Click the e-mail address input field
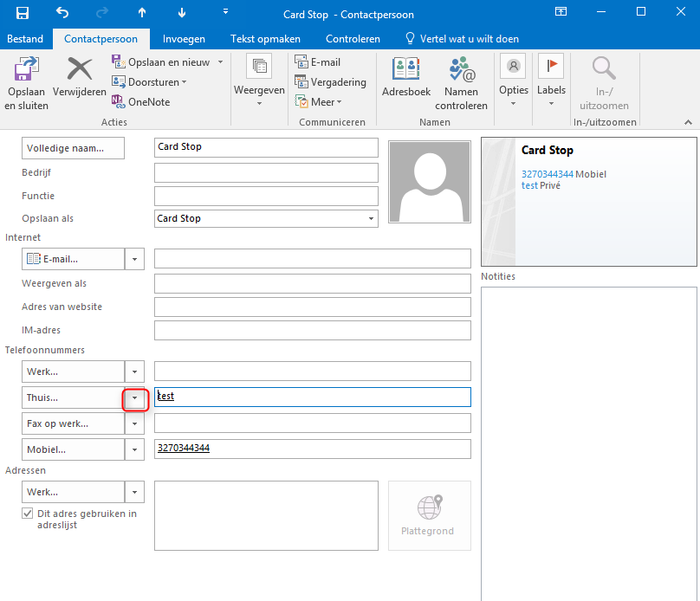The height and width of the screenshot is (601, 700). pyautogui.click(x=313, y=258)
